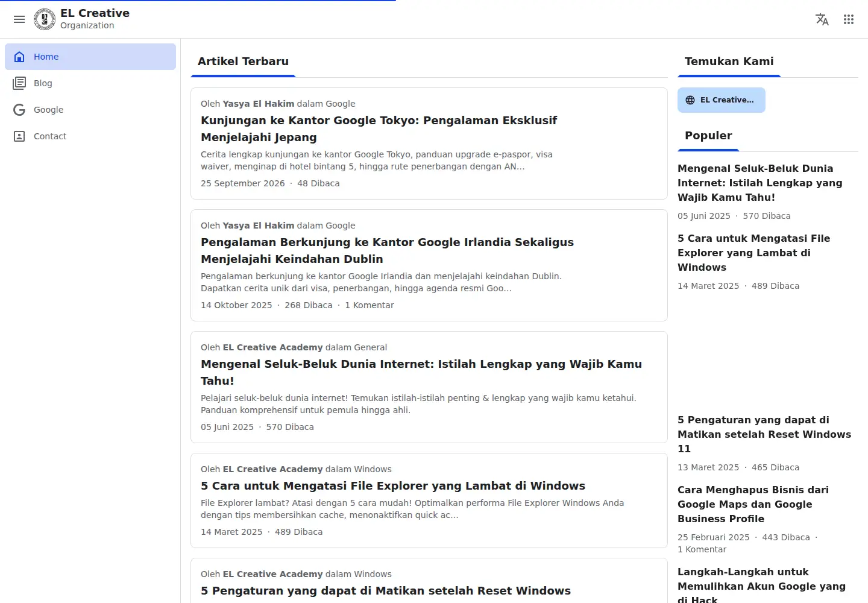The height and width of the screenshot is (603, 868).
Task: Select the Populer heading
Action: [708, 136]
